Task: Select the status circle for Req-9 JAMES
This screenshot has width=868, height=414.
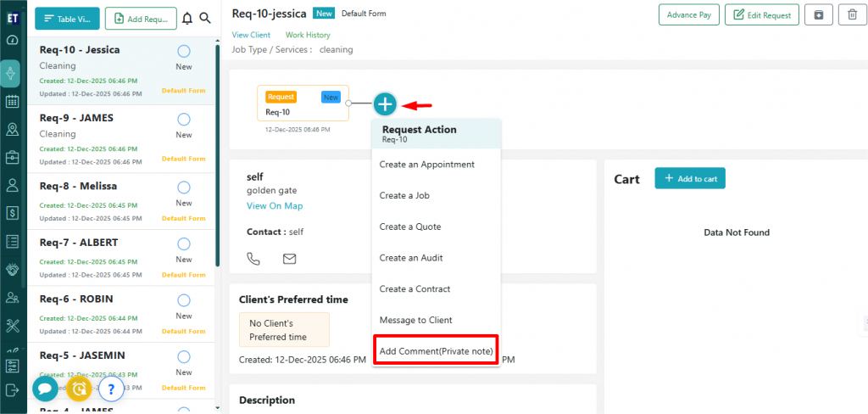Action: click(x=184, y=119)
